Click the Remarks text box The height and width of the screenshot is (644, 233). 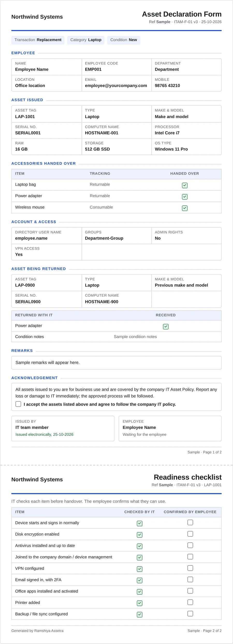tap(116, 363)
